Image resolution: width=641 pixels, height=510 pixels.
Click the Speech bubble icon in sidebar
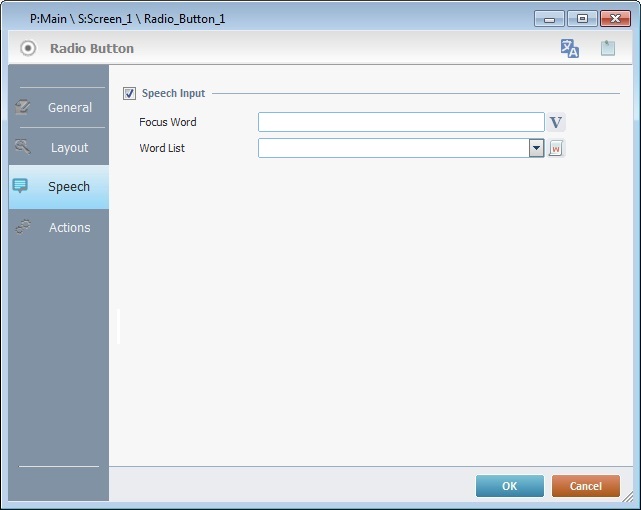click(x=21, y=186)
